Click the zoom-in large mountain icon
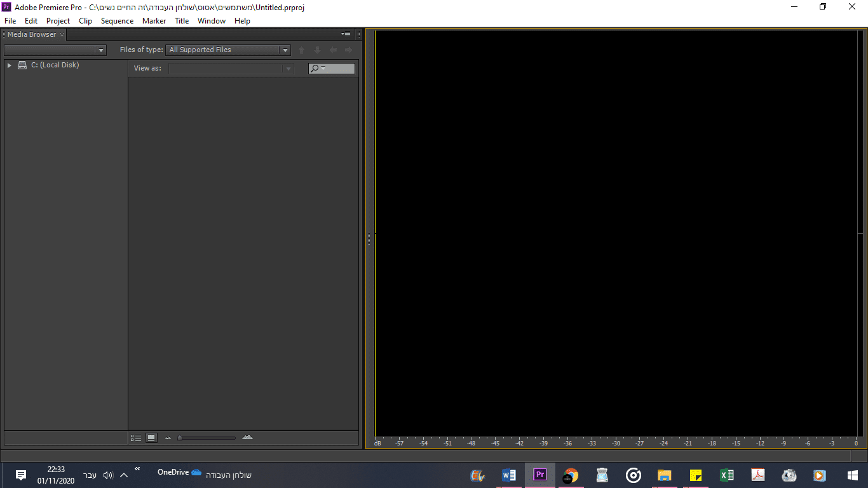Screen dimensions: 868x488 (x=247, y=437)
